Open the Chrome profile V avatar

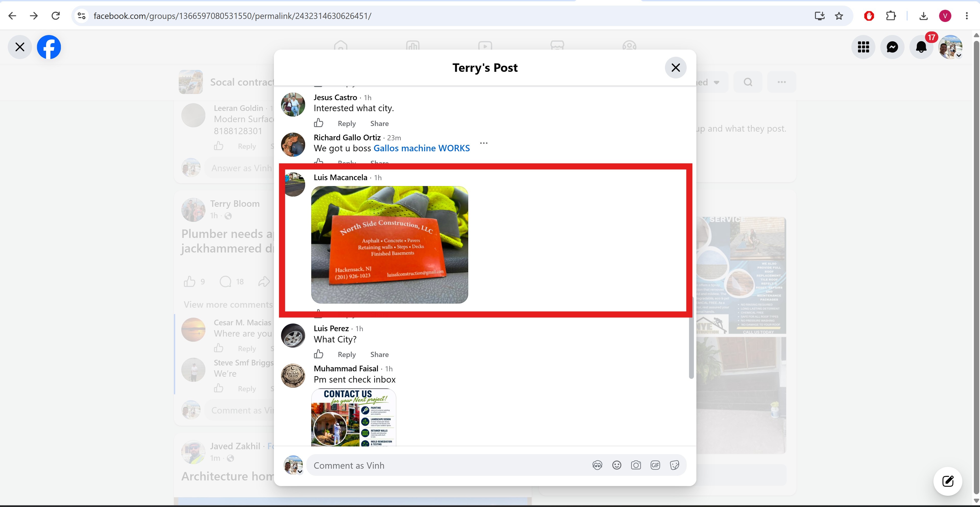coord(945,16)
